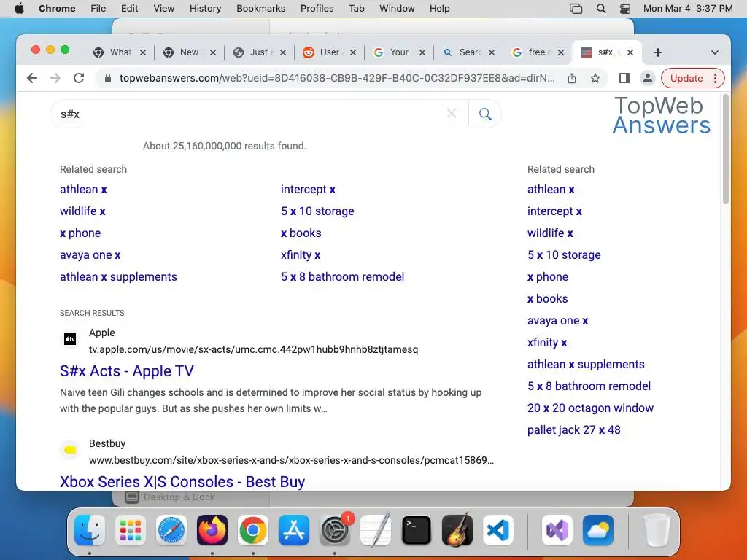
Task: Click the TopWeb Answers logo
Action: click(x=661, y=116)
